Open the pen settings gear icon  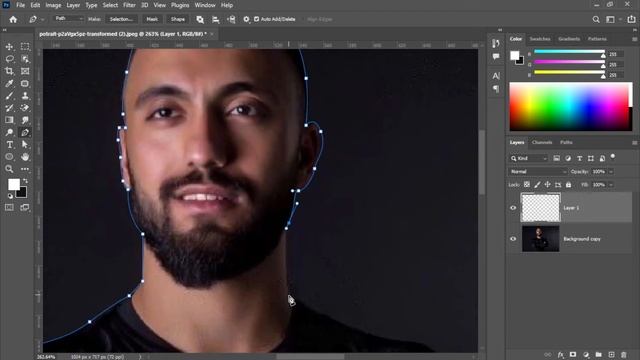coord(246,19)
